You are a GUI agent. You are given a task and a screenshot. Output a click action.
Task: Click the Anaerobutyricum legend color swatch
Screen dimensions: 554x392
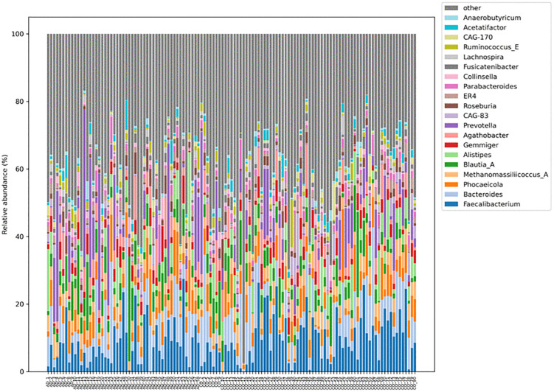pos(451,18)
